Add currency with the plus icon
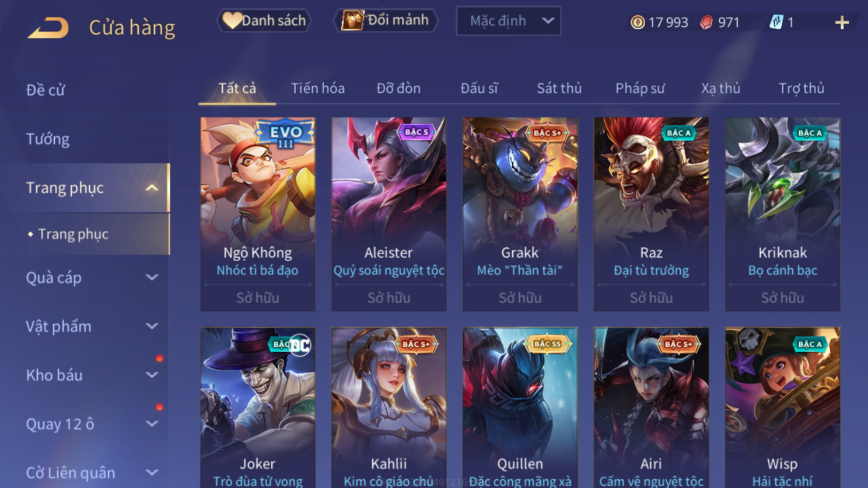The width and height of the screenshot is (868, 488). click(842, 23)
